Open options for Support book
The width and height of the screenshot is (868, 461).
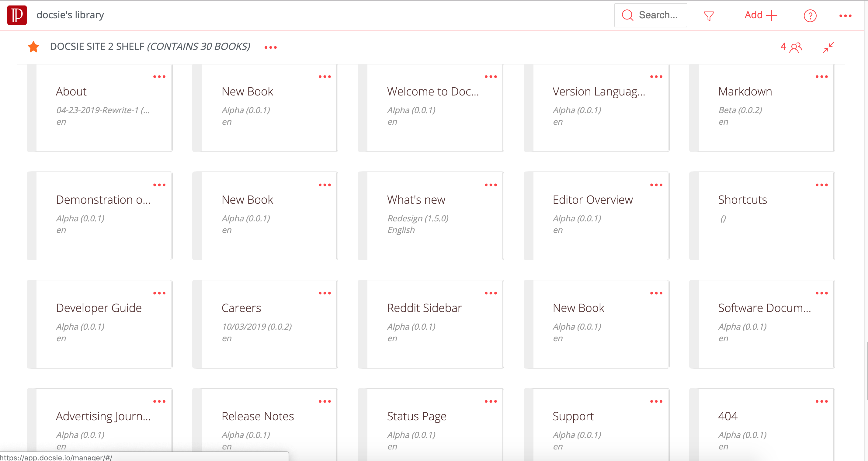656,401
